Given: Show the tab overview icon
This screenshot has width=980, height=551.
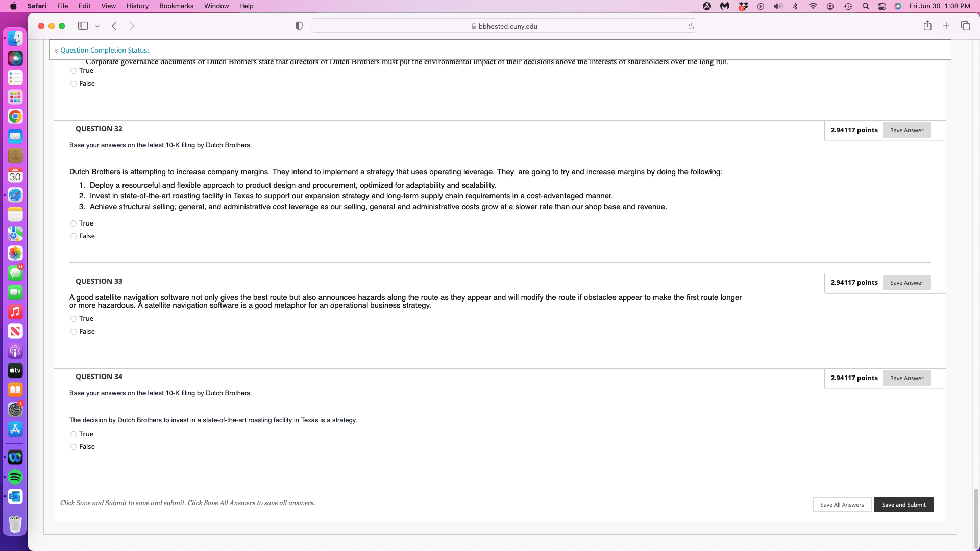Looking at the screenshot, I should (x=965, y=26).
